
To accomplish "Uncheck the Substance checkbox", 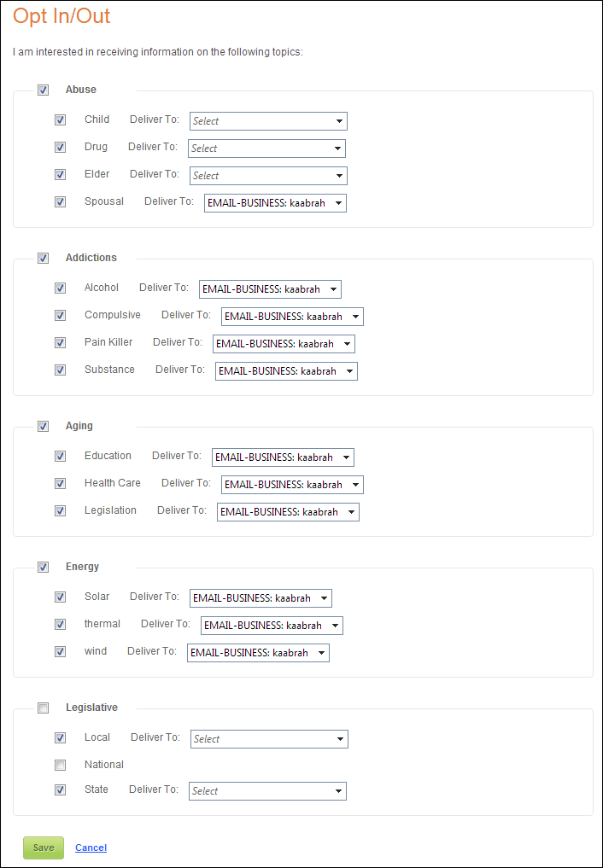I will [60, 370].
